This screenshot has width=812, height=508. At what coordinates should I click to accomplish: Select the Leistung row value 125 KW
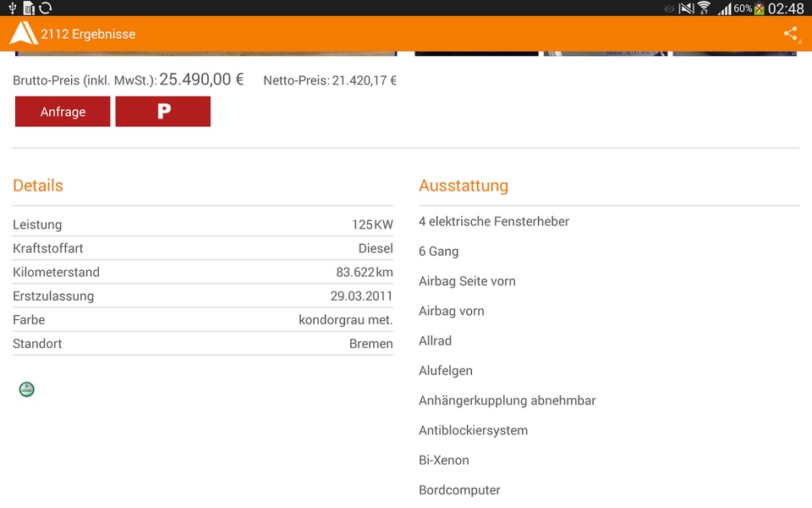pyautogui.click(x=372, y=224)
